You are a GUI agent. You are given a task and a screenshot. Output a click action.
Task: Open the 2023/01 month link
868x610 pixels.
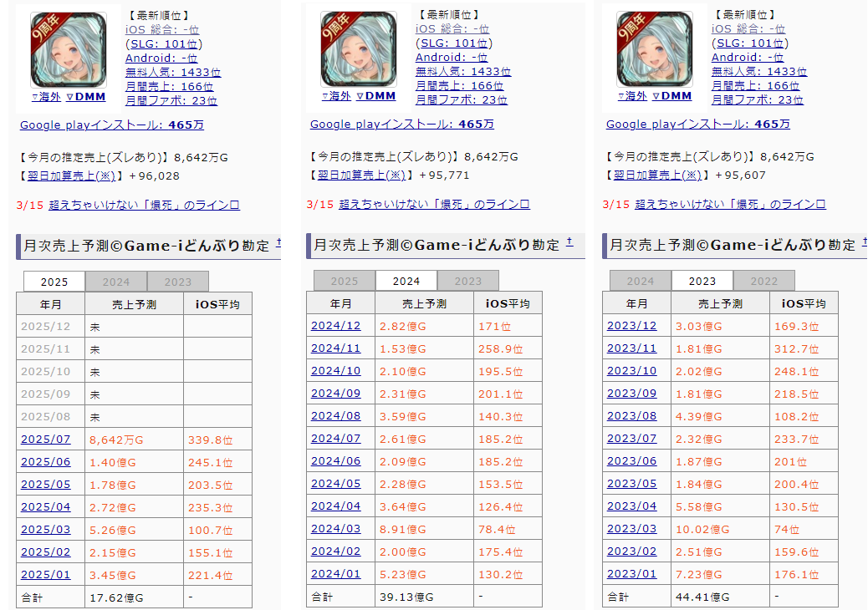click(x=631, y=575)
